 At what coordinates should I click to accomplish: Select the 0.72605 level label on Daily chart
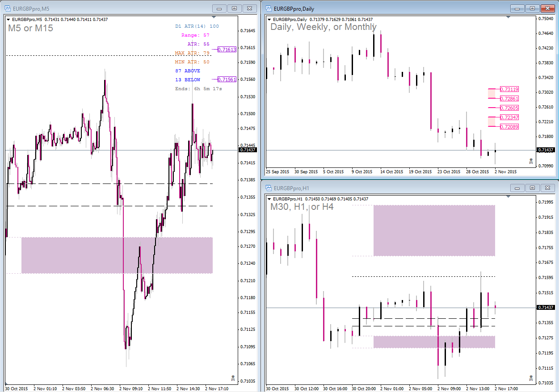pos(509,108)
